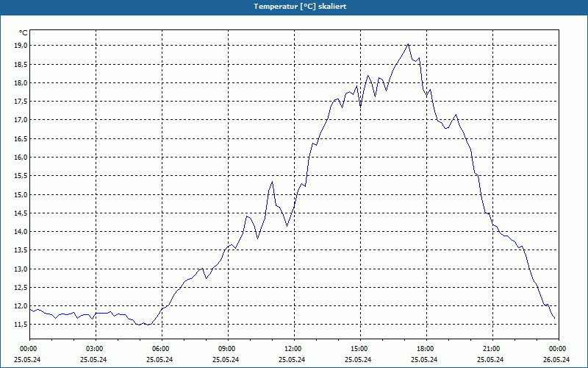This screenshot has height=368, width=588.
Task: Click the 03:00 time axis label
Action: 96,349
